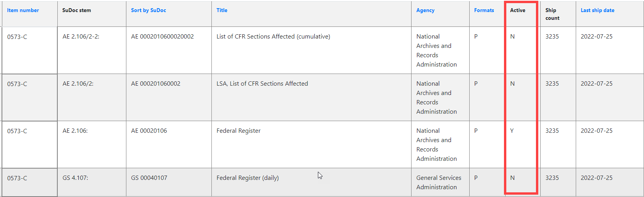
Task: Click the "Sort by SuDoc" header link
Action: (148, 11)
